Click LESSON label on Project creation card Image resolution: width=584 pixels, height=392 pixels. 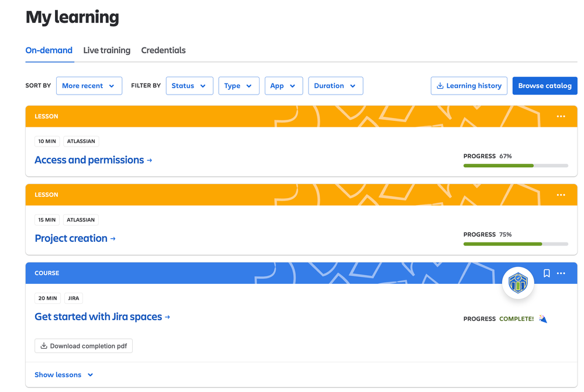pos(46,195)
